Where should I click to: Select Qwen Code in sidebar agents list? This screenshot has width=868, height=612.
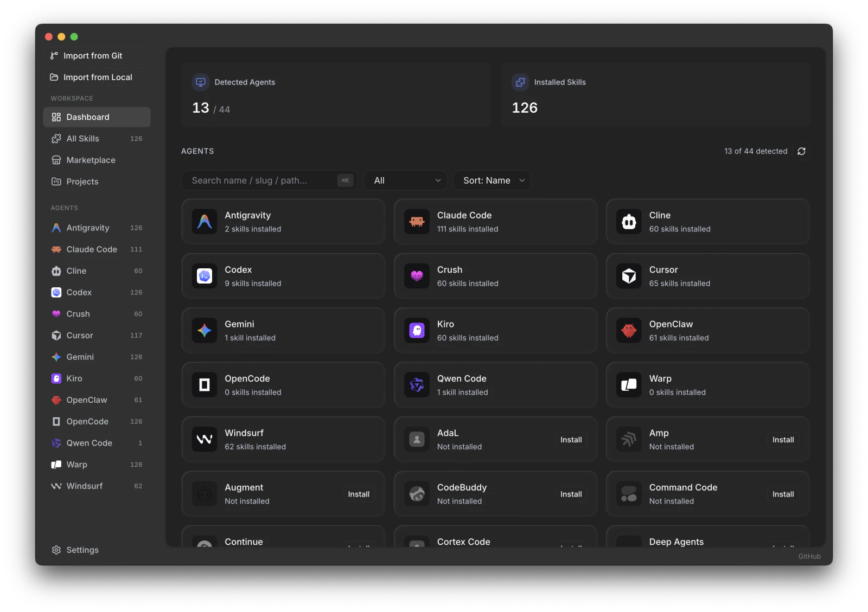[97, 443]
